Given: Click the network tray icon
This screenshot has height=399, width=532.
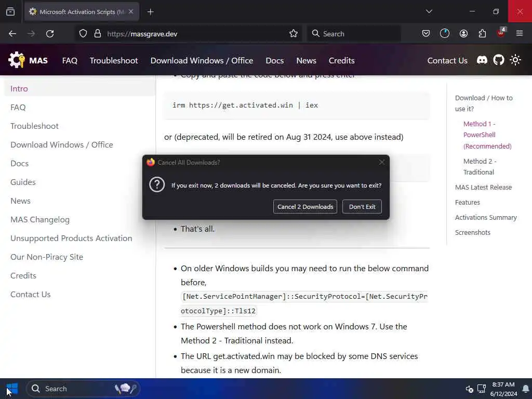Looking at the screenshot, I should coord(482,389).
